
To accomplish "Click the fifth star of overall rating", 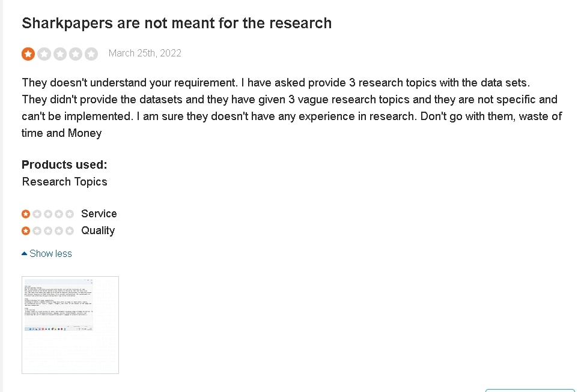I will pos(91,54).
